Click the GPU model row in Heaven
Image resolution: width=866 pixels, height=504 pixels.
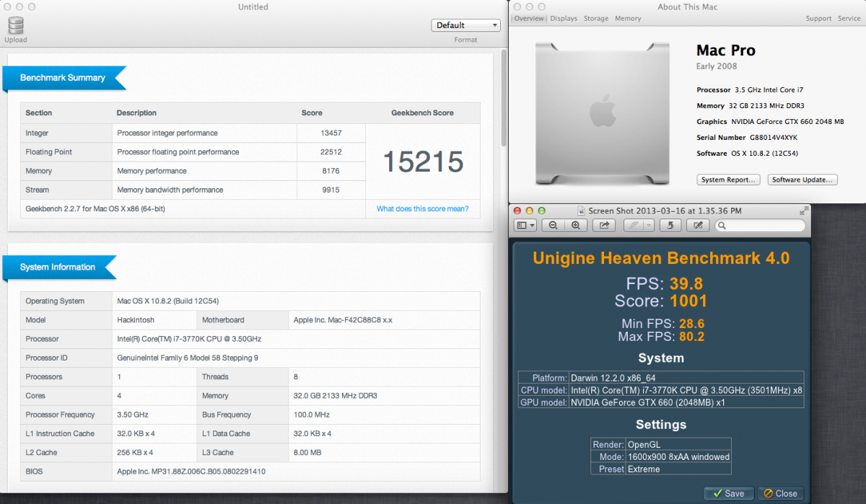[x=661, y=402]
